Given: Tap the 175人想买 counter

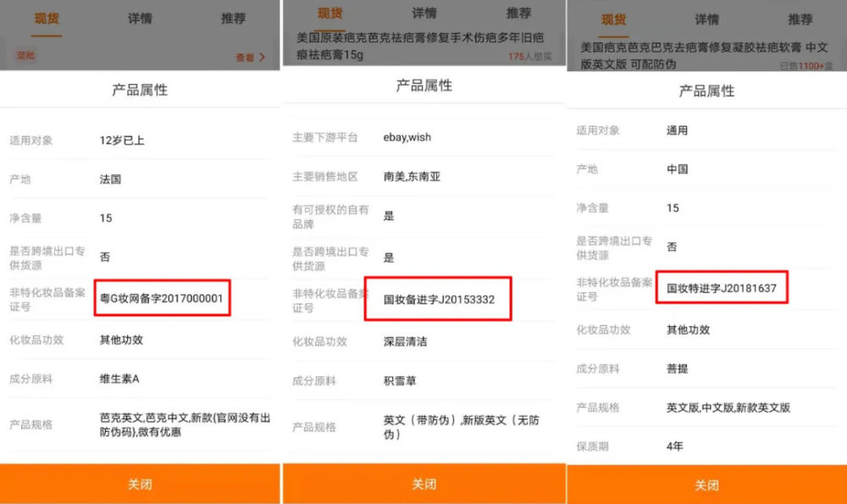Looking at the screenshot, I should [530, 56].
